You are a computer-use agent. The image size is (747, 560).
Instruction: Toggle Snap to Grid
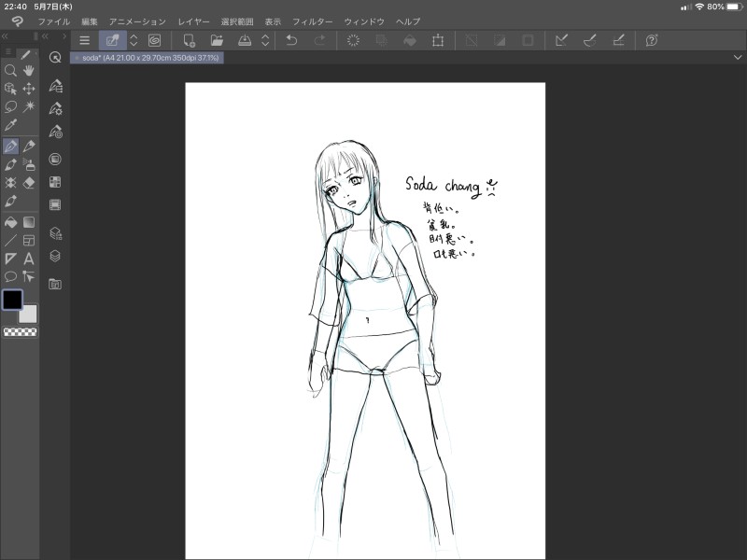pyautogui.click(x=618, y=40)
